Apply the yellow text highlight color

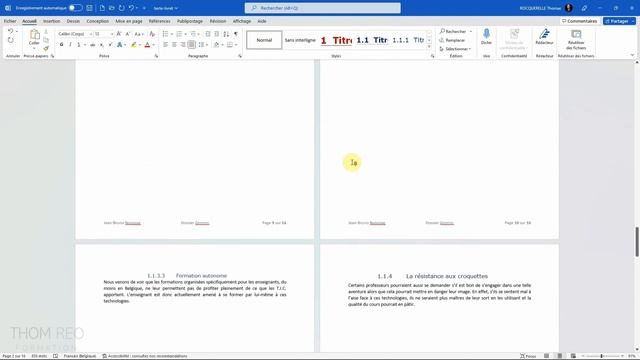pyautogui.click(x=133, y=44)
